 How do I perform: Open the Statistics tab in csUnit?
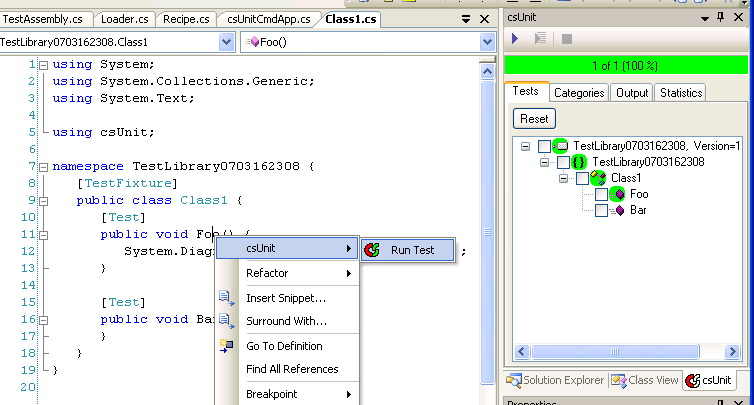click(681, 93)
